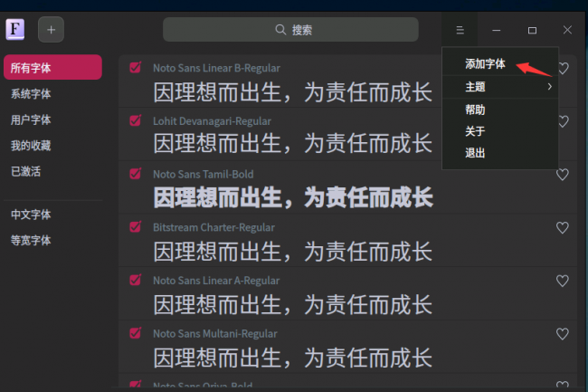Click the Bitstream Charter-Regular font name
The width and height of the screenshot is (588, 392).
[213, 227]
